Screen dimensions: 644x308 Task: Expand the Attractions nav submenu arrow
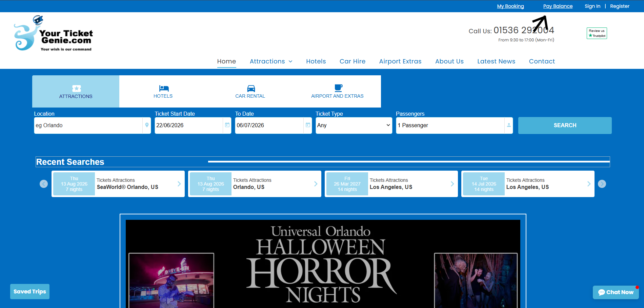(290, 61)
